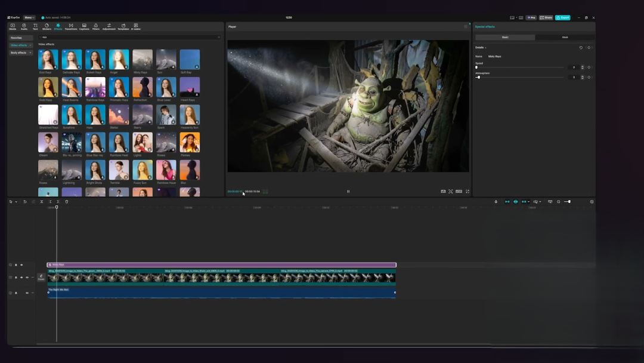Click the Atmosphere slider handle
Viewport: 644px width, 363px height.
(478, 77)
